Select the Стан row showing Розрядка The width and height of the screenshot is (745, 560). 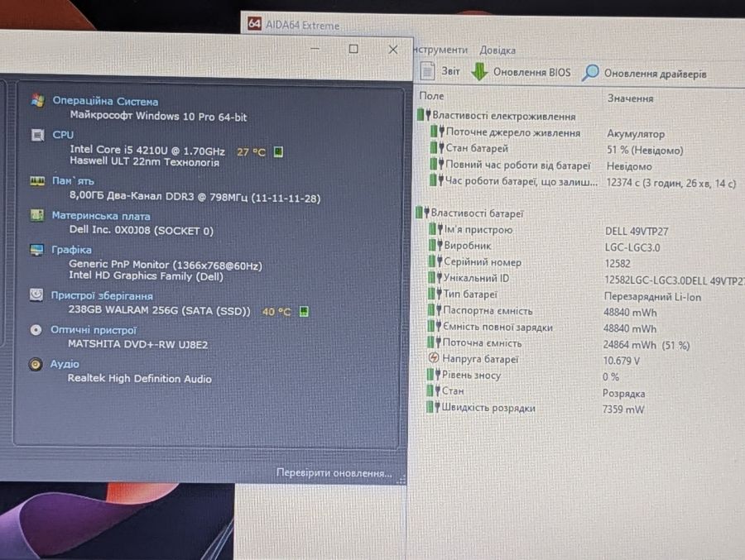click(x=536, y=392)
